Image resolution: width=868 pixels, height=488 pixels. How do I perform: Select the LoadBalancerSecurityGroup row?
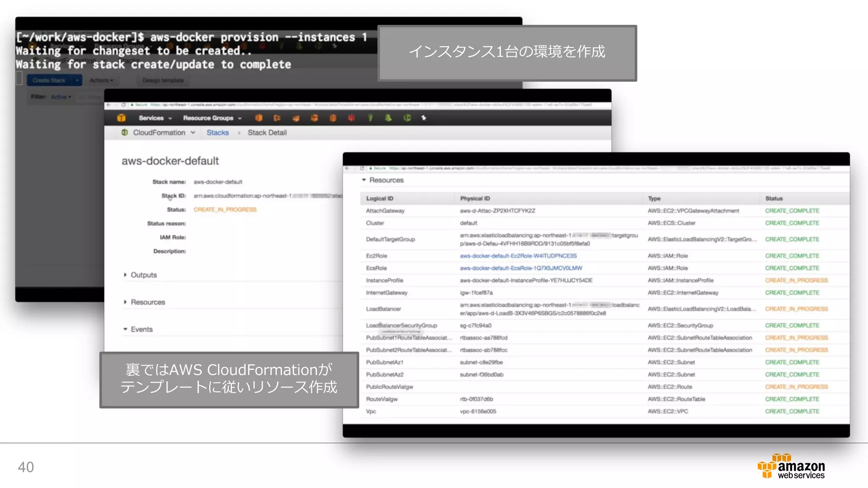pyautogui.click(x=605, y=325)
